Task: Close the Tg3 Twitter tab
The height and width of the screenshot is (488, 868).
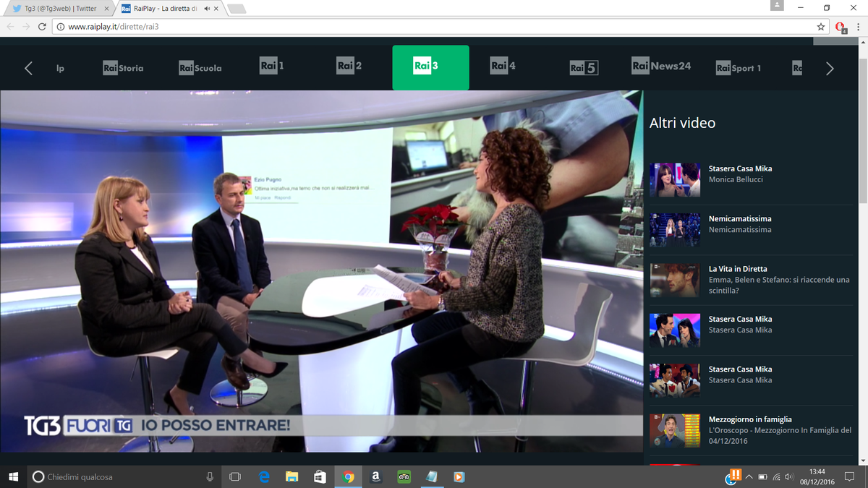Action: click(106, 9)
